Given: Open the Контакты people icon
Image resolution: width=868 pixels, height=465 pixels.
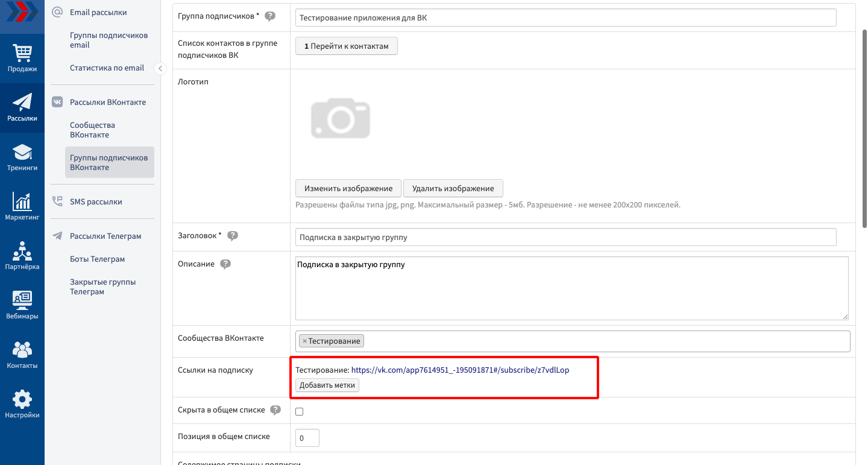Looking at the screenshot, I should 22,355.
